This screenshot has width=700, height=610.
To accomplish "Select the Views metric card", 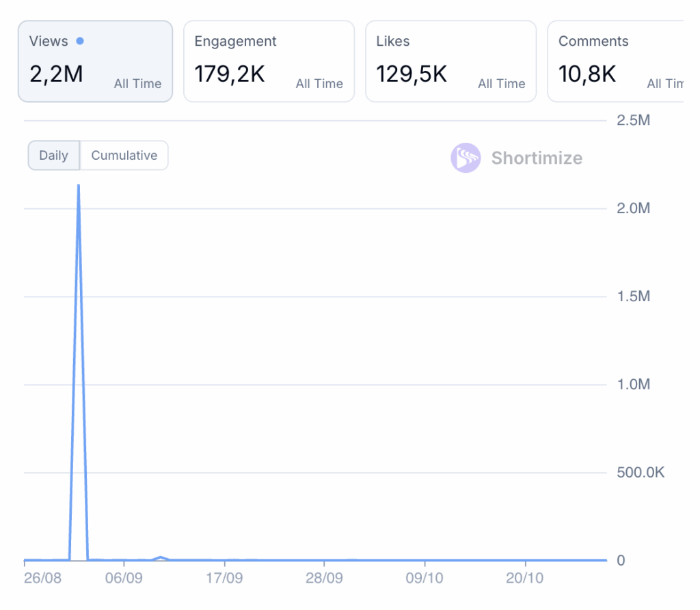I will coord(95,61).
